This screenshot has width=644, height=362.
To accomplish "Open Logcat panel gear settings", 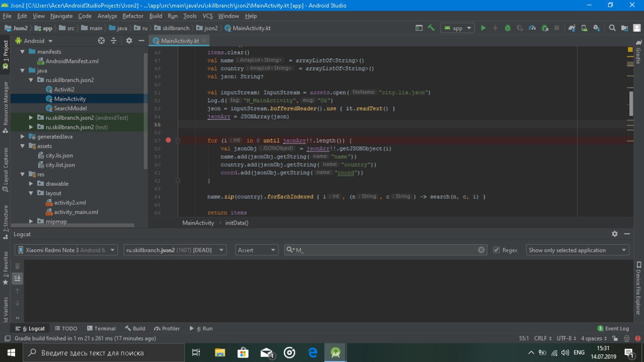I will pyautogui.click(x=615, y=234).
